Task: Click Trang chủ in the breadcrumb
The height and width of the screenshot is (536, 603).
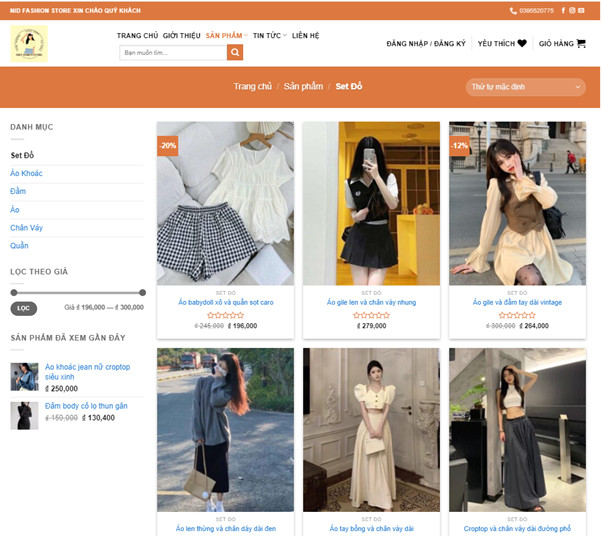Action: [252, 87]
